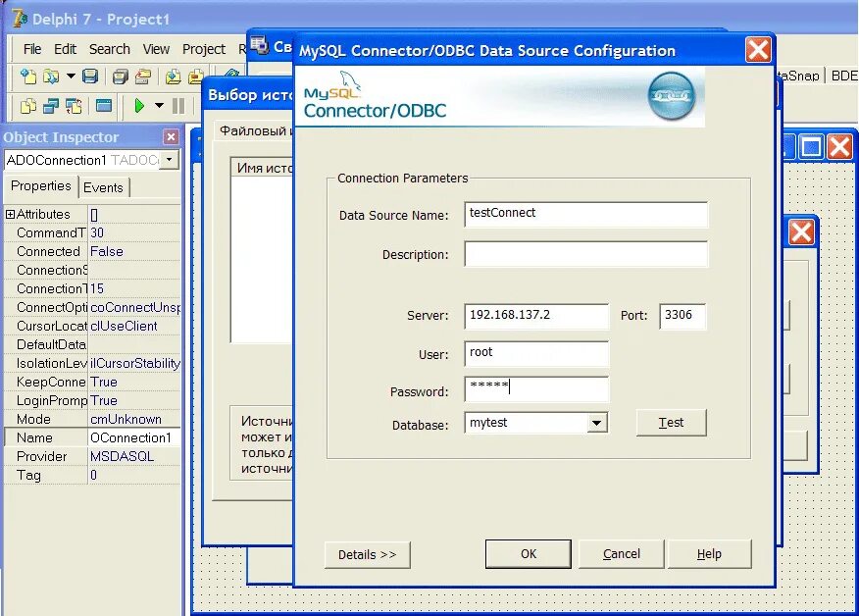This screenshot has width=859, height=616.
Task: Close the MySQL Connector/ODBC configuration dialog
Action: tap(758, 50)
